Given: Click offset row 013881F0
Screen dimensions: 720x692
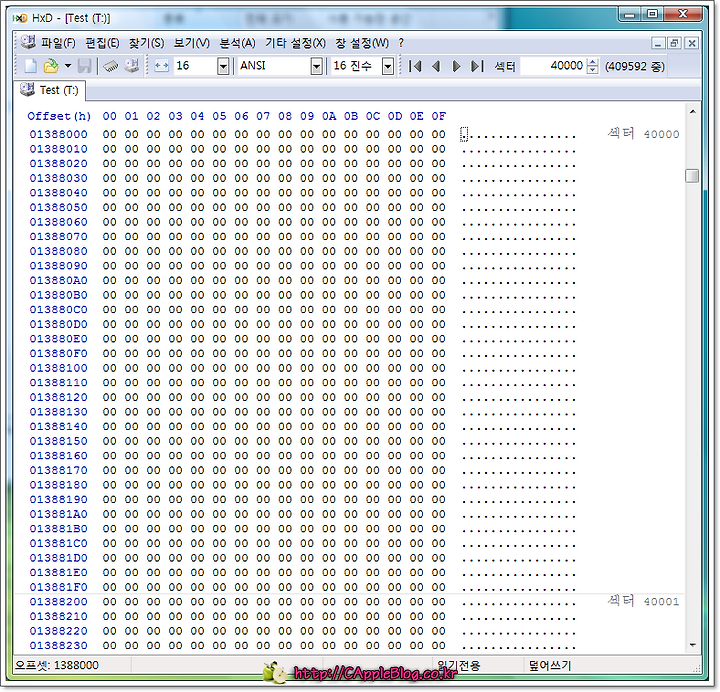Looking at the screenshot, I should 58,587.
